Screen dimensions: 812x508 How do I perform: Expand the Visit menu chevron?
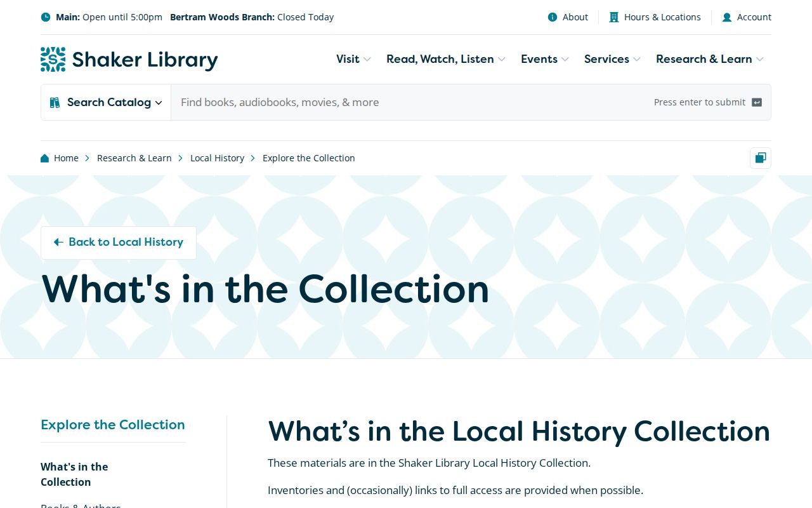(367, 59)
